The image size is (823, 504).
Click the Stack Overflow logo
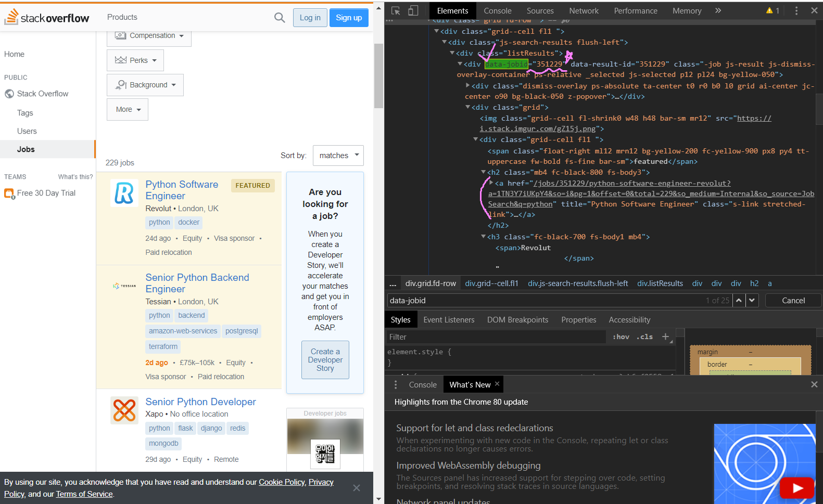point(47,17)
